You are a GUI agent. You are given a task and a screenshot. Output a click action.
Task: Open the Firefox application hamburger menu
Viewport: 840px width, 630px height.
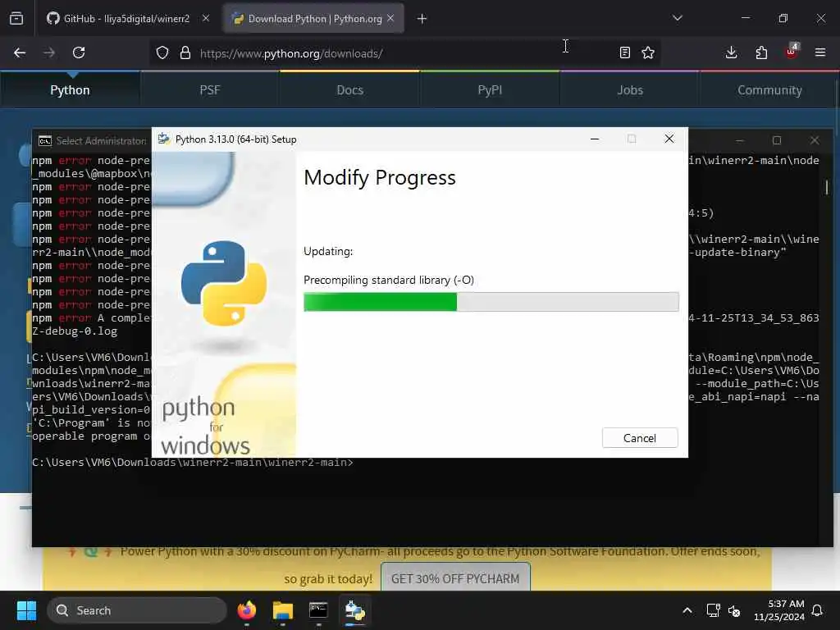point(820,52)
